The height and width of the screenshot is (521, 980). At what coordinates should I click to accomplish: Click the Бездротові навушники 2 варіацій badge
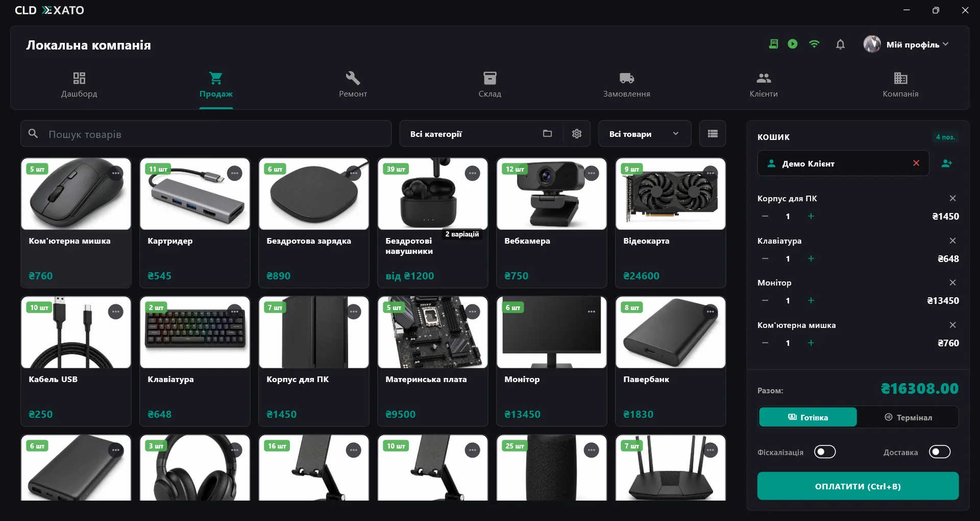click(462, 234)
